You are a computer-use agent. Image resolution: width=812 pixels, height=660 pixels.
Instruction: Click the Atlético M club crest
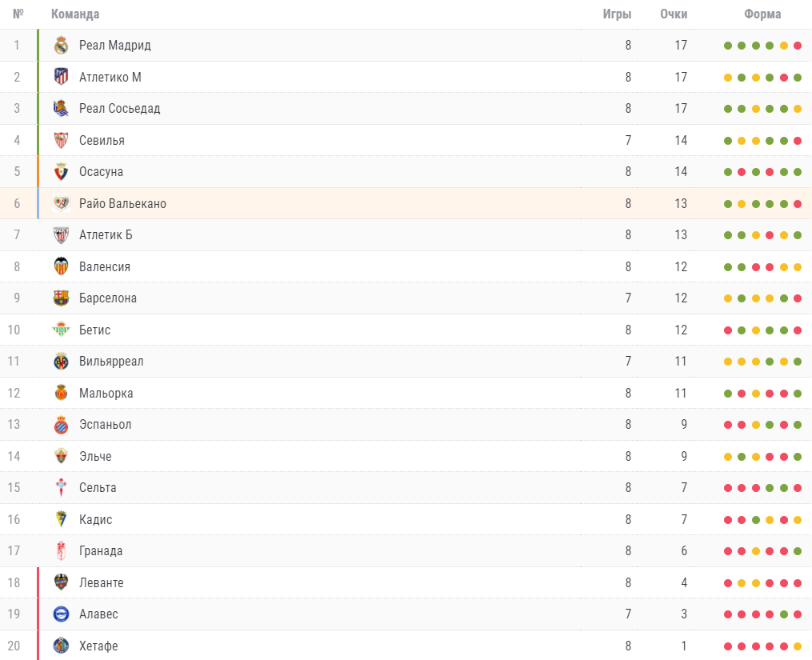[61, 77]
